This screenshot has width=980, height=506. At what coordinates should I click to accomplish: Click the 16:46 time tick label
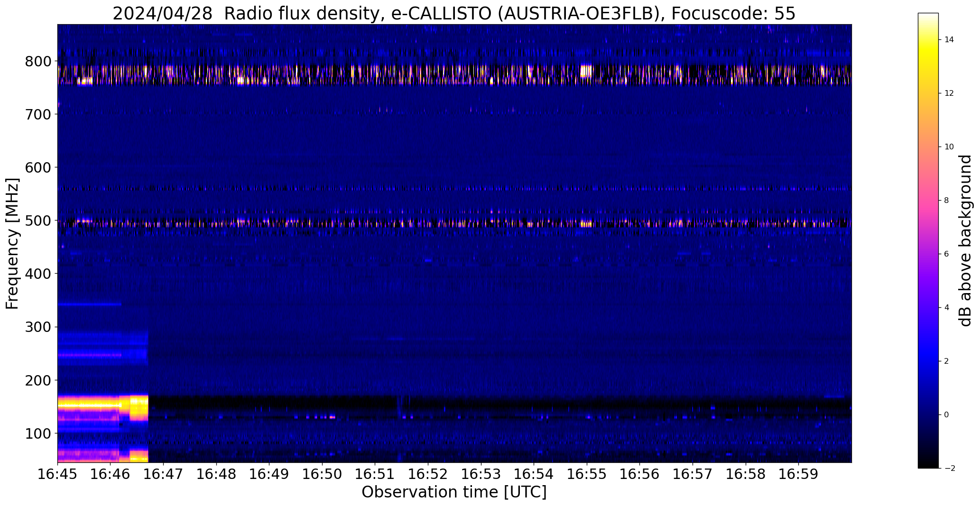pos(111,474)
